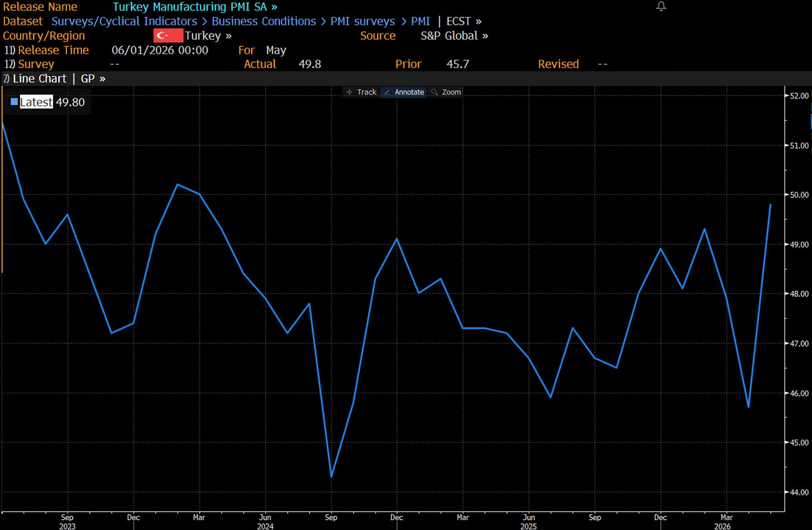Expand the Turkey country selector
This screenshot has height=530, width=812.
(x=208, y=36)
